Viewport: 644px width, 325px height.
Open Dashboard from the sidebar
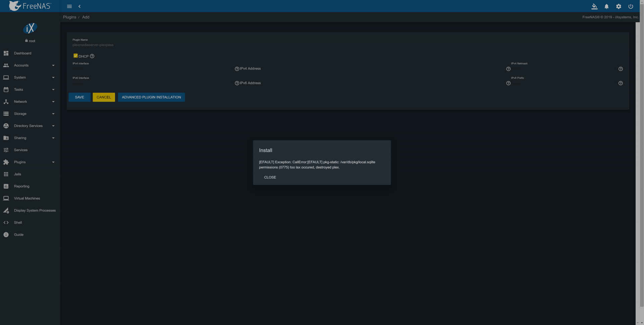click(x=22, y=53)
